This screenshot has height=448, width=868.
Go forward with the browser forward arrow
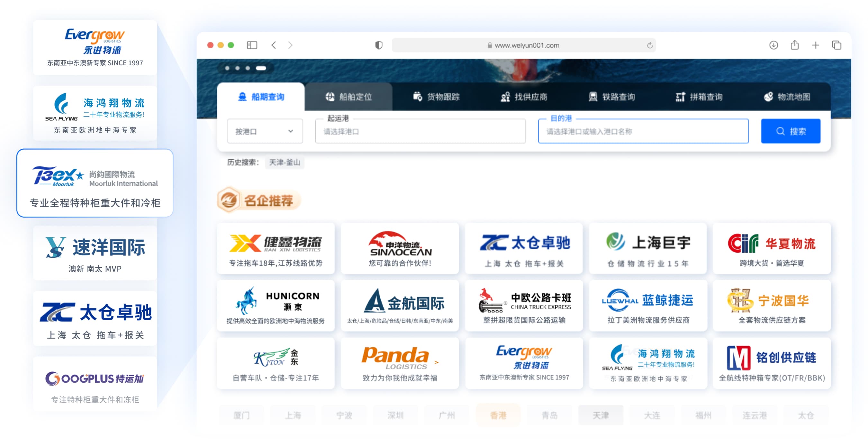point(290,45)
